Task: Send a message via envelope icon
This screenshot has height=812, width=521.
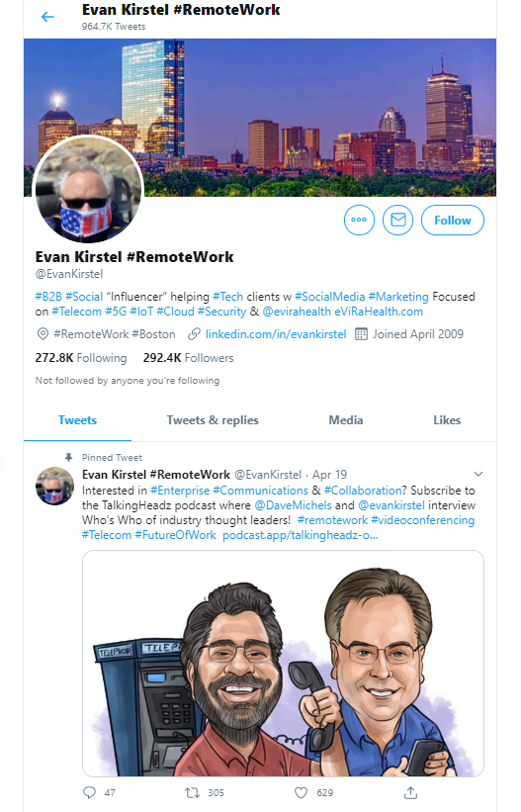Action: click(x=397, y=221)
